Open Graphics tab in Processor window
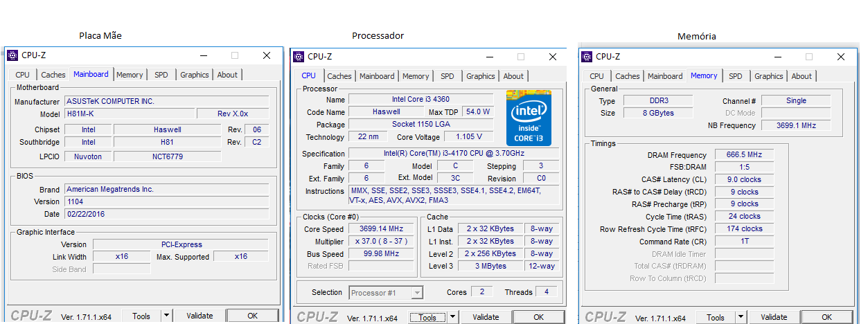Image resolution: width=868 pixels, height=324 pixels. pyautogui.click(x=481, y=76)
